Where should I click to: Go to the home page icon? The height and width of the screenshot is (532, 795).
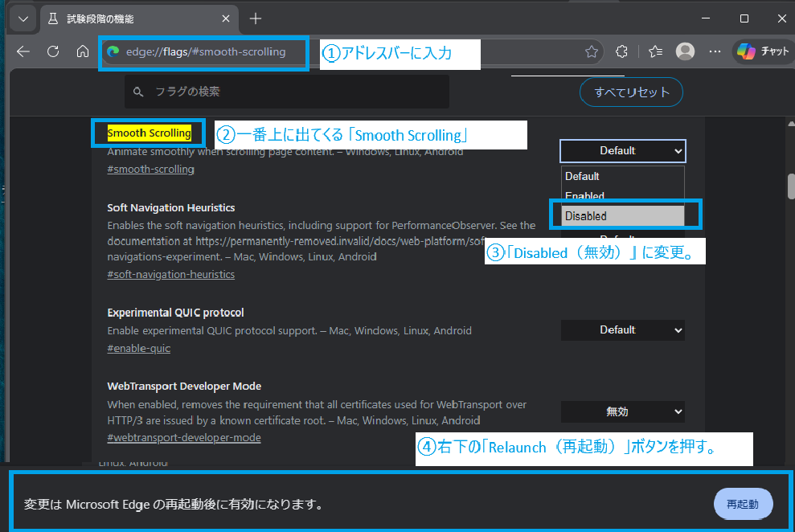(82, 51)
